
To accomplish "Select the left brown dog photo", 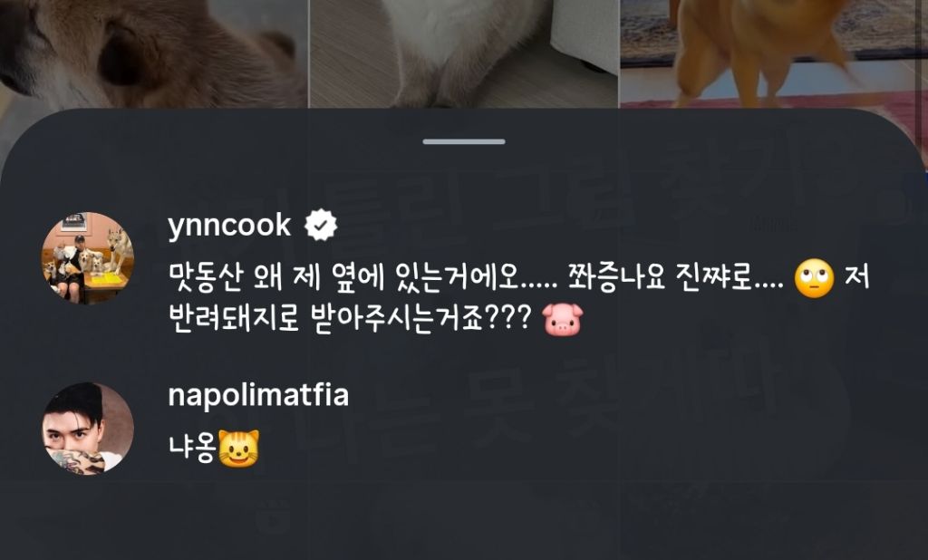I will click(153, 53).
